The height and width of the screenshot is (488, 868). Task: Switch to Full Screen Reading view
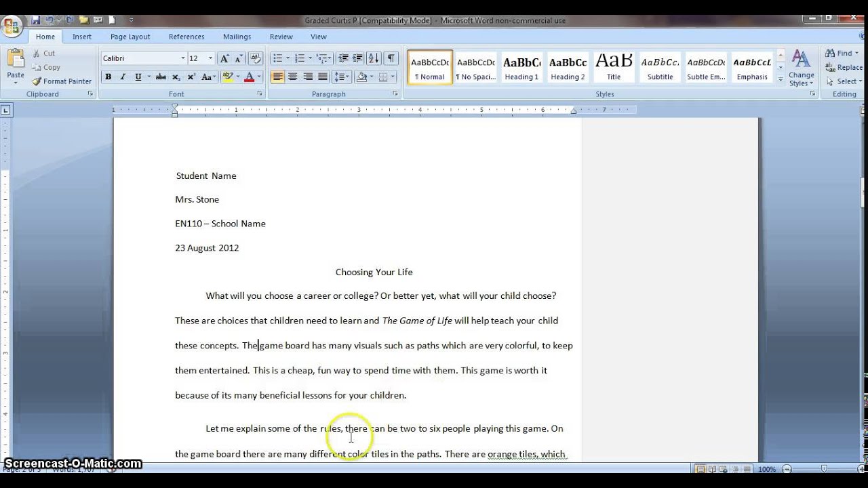point(712,469)
